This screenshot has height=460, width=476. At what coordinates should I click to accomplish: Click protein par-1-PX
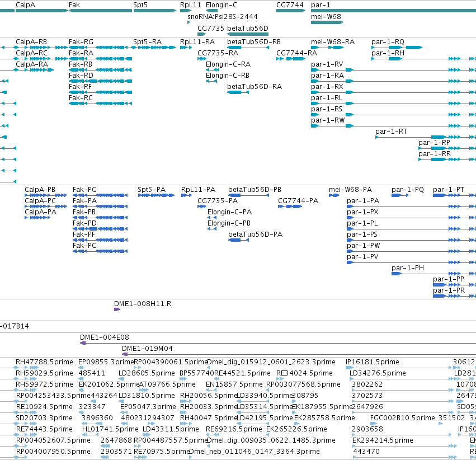pyautogui.click(x=411, y=218)
